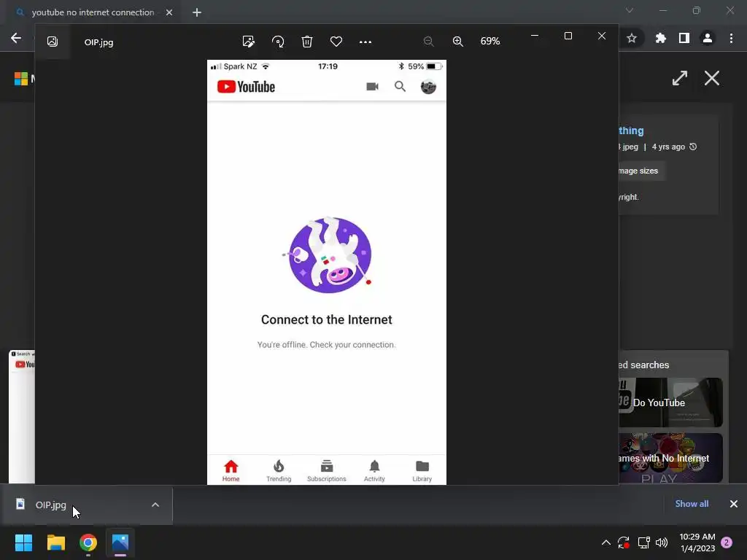Click the image gallery icon in Photos

click(x=53, y=42)
